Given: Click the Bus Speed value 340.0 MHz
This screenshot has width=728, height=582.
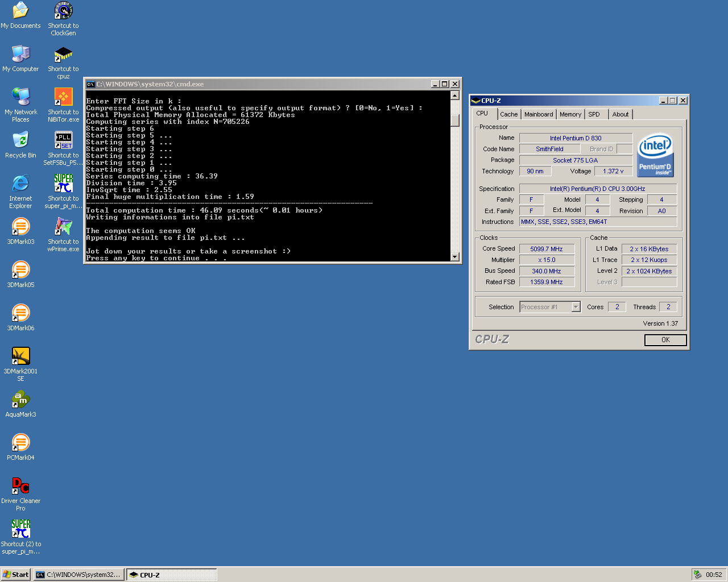Looking at the screenshot, I should [547, 271].
